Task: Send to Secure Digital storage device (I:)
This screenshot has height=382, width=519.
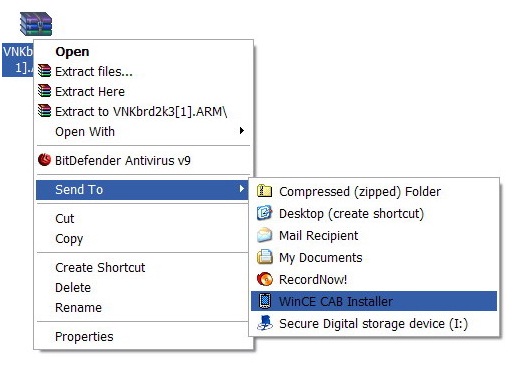Action: pyautogui.click(x=374, y=323)
